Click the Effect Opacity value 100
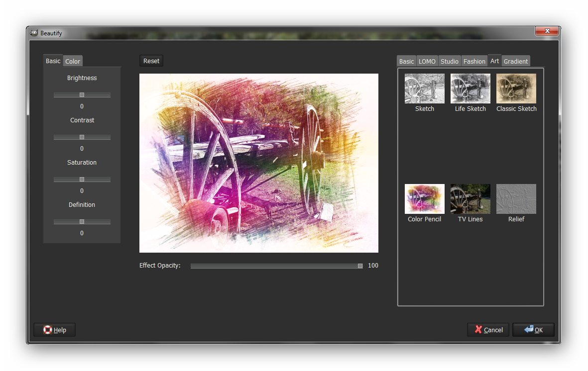The height and width of the screenshot is (371, 588). click(x=373, y=266)
